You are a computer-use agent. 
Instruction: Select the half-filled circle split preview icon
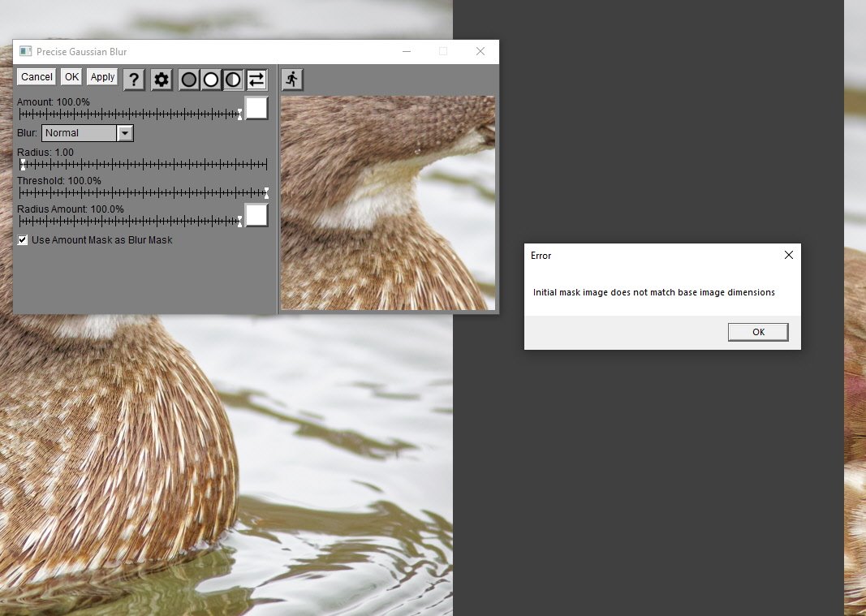tap(233, 80)
